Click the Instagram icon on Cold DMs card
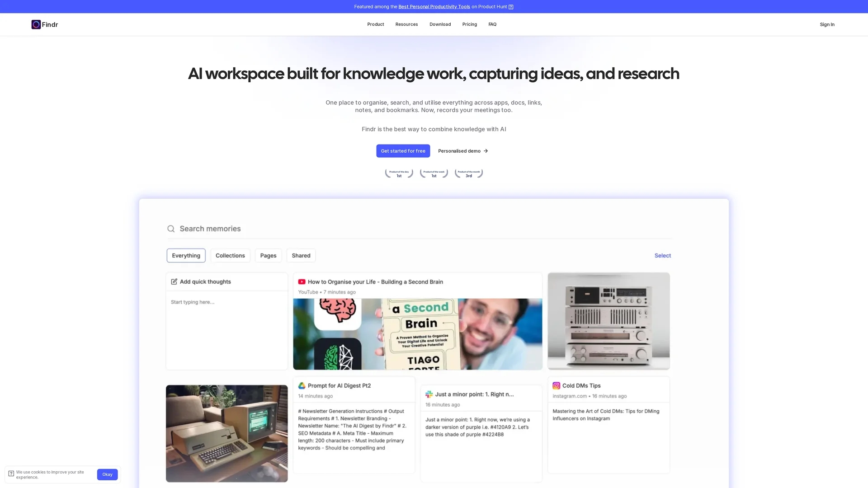Screen dimensions: 868x488 click(x=556, y=385)
